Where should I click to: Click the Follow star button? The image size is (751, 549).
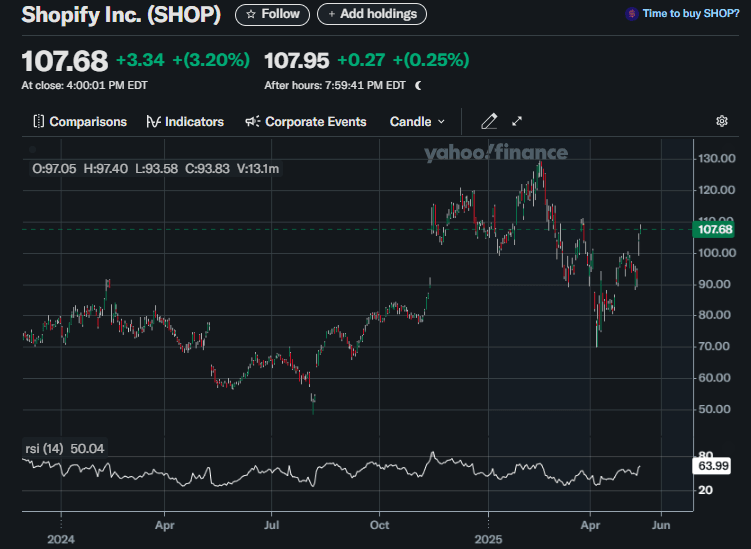click(x=272, y=14)
